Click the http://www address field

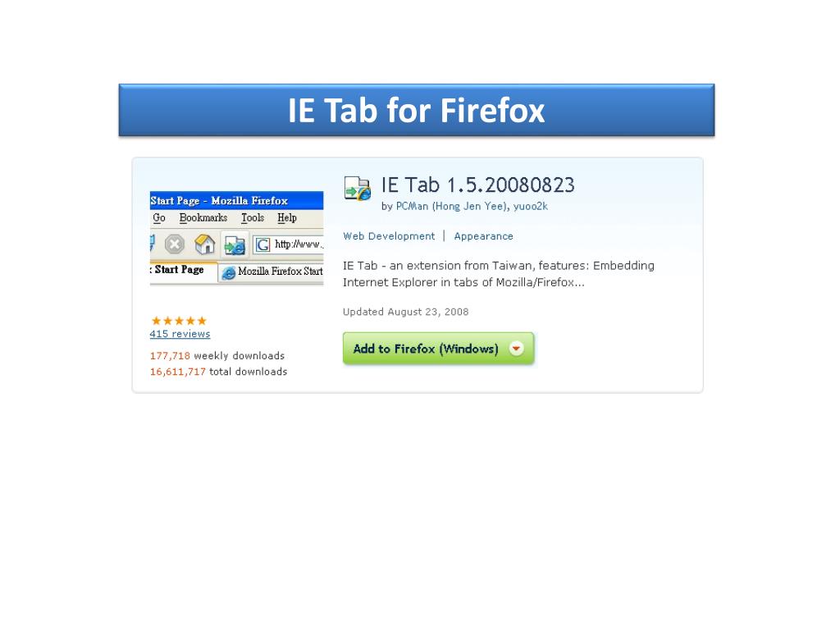[x=288, y=244]
